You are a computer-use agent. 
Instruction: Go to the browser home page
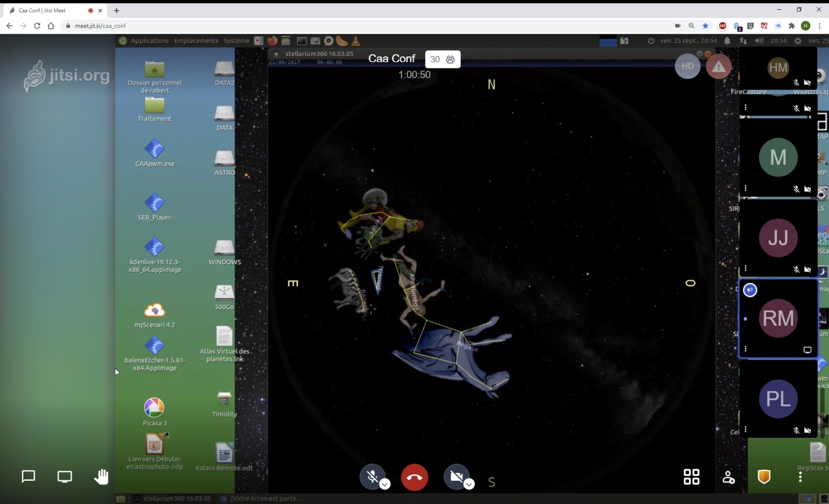point(51,25)
